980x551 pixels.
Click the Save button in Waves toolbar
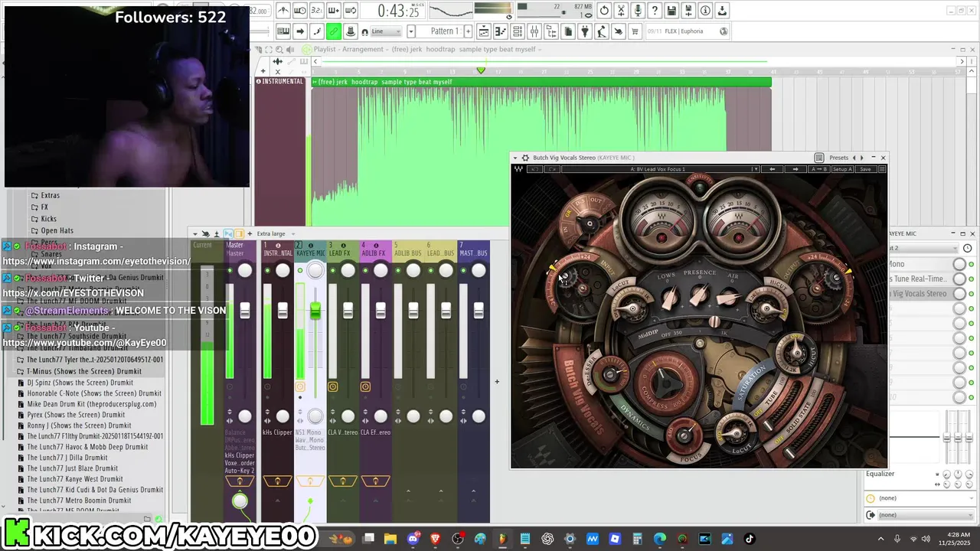[x=865, y=169]
